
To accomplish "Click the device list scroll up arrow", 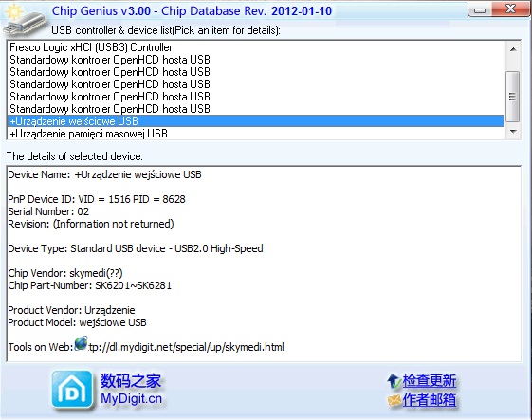I will [513, 49].
